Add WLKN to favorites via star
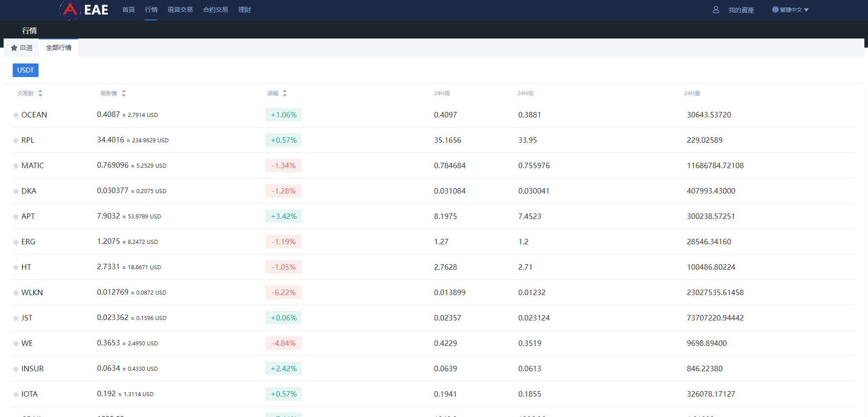This screenshot has height=417, width=868. tap(16, 293)
